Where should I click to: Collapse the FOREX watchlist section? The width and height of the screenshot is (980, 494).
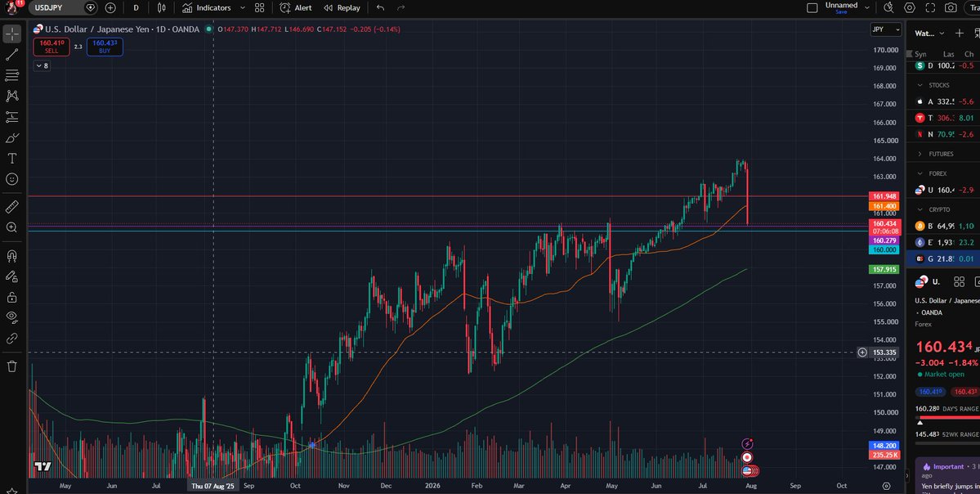click(920, 174)
